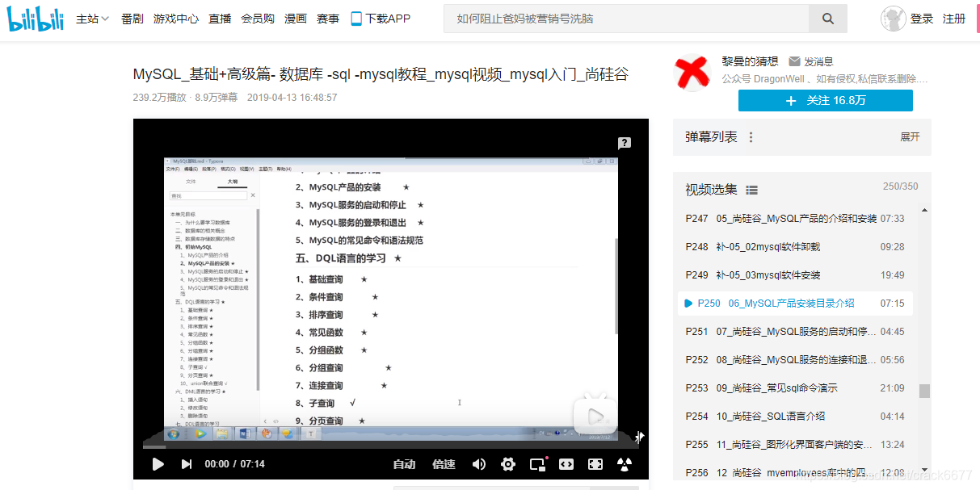
Task: Click the playlist scrollbar thumb
Action: (924, 391)
